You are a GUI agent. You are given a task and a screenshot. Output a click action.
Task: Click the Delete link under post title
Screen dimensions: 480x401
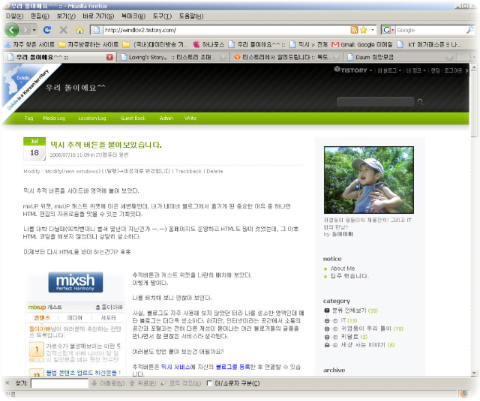pos(215,171)
